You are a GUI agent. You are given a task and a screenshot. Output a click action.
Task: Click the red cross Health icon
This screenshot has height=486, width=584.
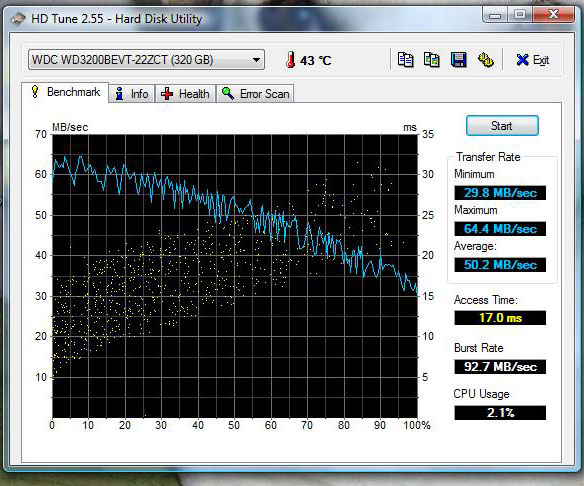(167, 93)
